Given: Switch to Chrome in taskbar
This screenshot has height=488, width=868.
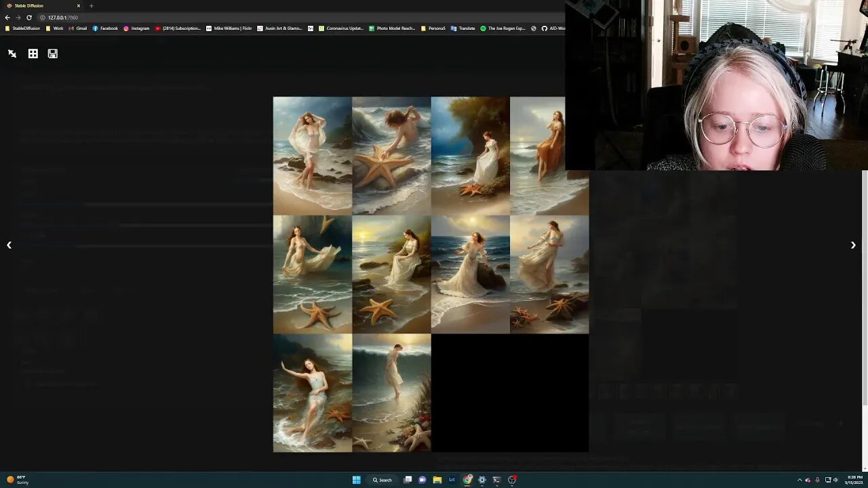Looking at the screenshot, I should click(x=467, y=480).
